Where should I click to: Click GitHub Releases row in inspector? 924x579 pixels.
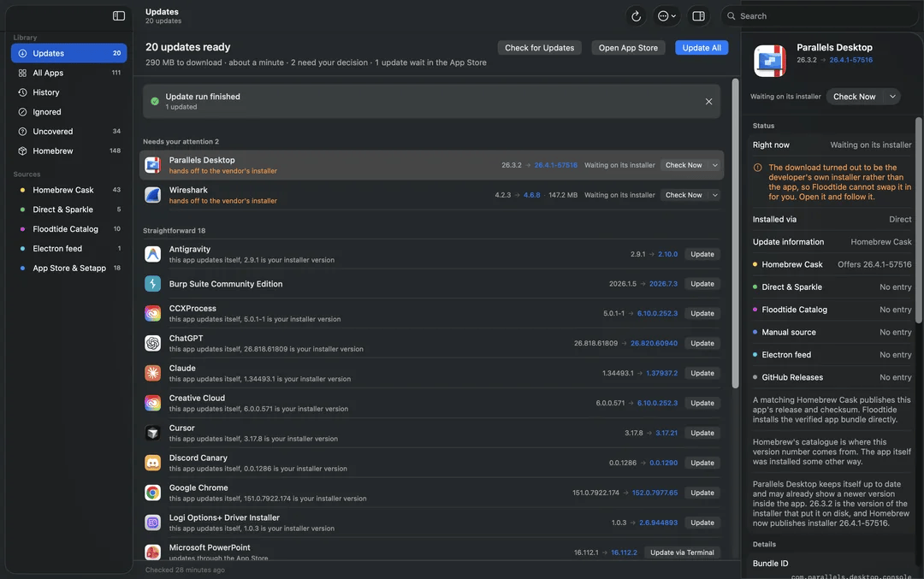(x=832, y=377)
